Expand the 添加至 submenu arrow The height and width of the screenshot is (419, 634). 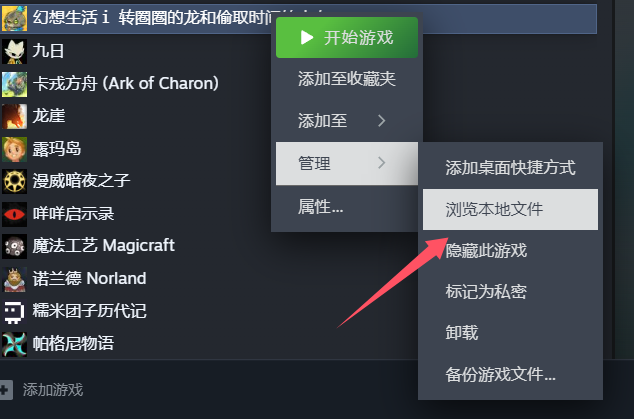(x=381, y=121)
